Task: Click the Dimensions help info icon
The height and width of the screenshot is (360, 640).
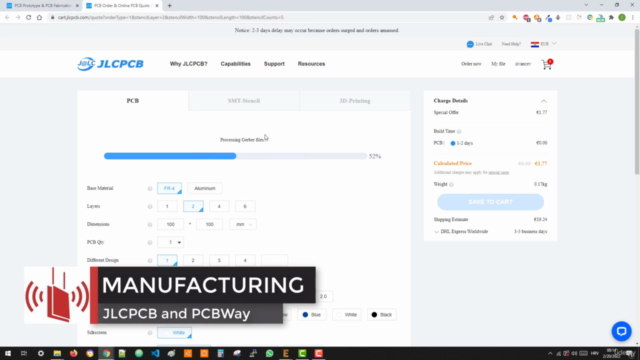Action: pyautogui.click(x=150, y=224)
